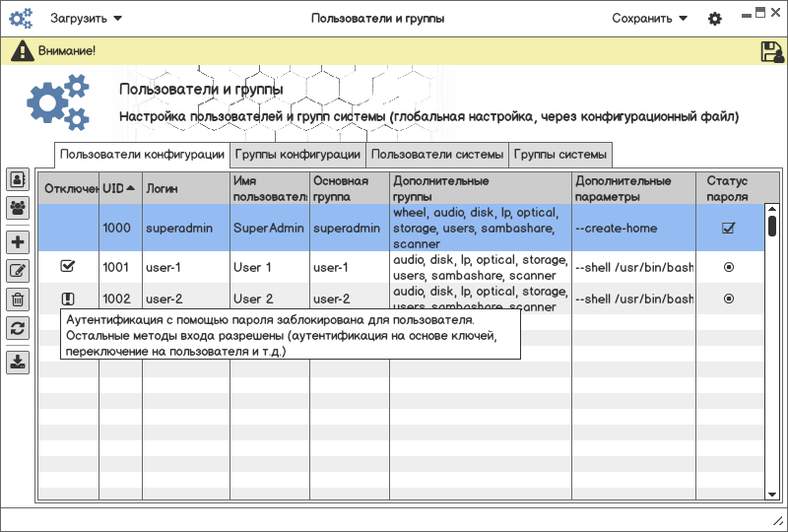This screenshot has height=532, width=788.
Task: Select password status radio for user-1
Action: tap(728, 267)
